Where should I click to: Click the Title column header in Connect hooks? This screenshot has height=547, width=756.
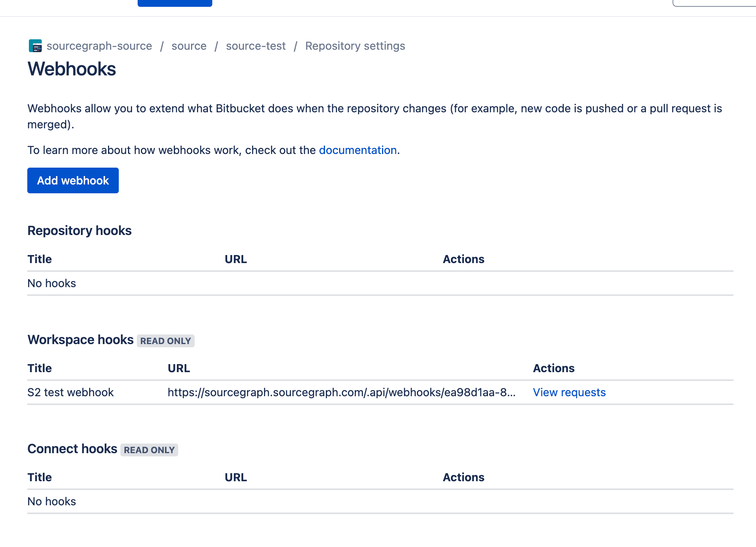[x=40, y=477]
